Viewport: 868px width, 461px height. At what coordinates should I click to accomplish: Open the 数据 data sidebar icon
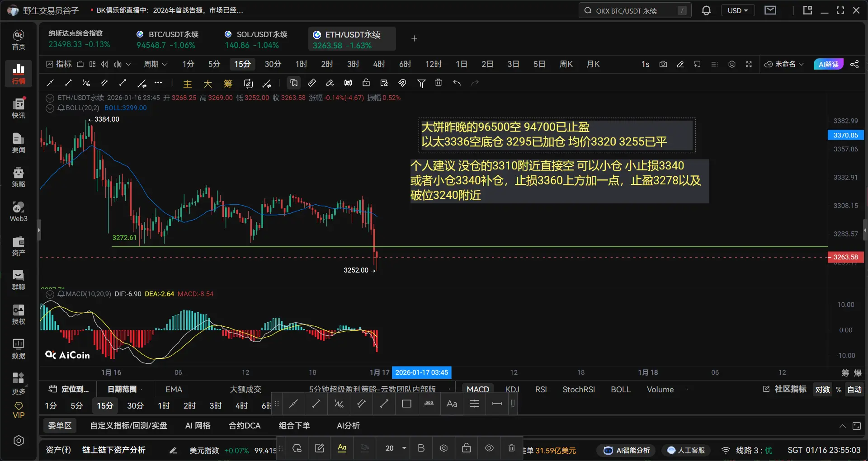click(19, 349)
